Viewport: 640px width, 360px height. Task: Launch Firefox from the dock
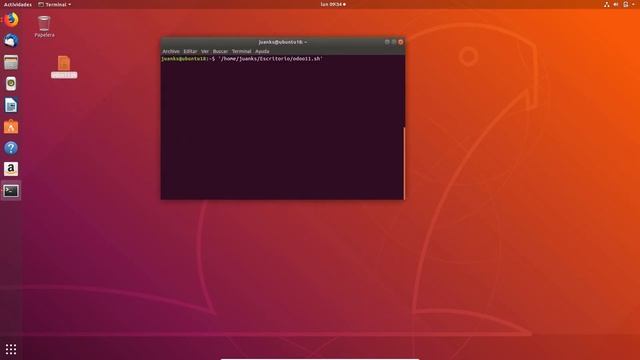point(11,20)
